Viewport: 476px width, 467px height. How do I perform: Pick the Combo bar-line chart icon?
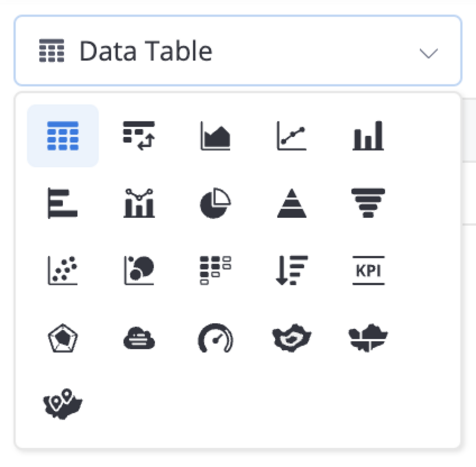click(139, 203)
